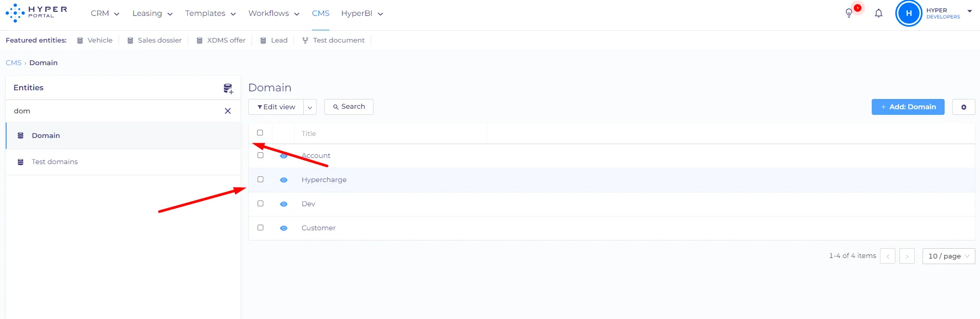Expand the Leasing menu

[x=152, y=13]
